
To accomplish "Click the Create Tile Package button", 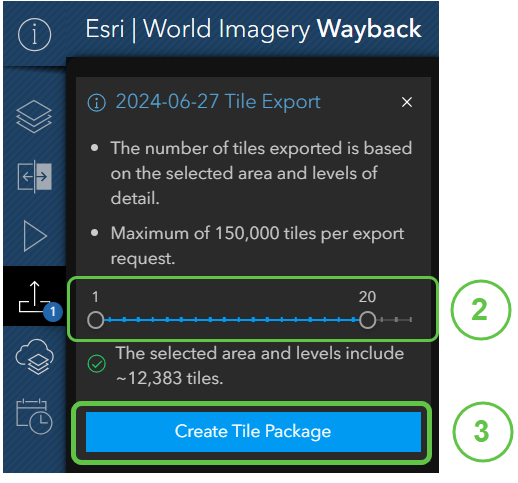I will point(253,432).
